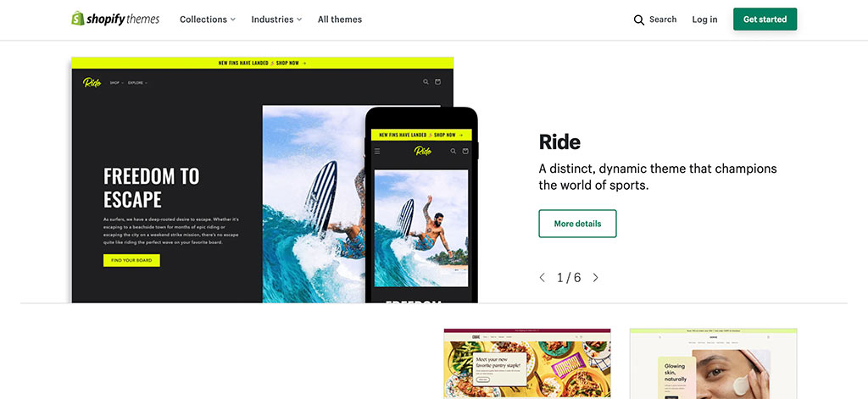Click the Get started button
Image resolution: width=868 pixels, height=399 pixels.
tap(765, 19)
